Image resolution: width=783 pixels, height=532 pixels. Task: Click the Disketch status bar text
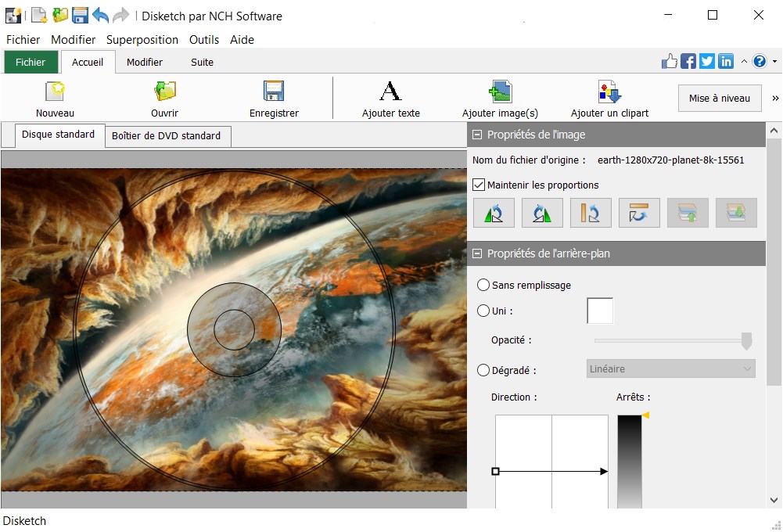pos(24,520)
